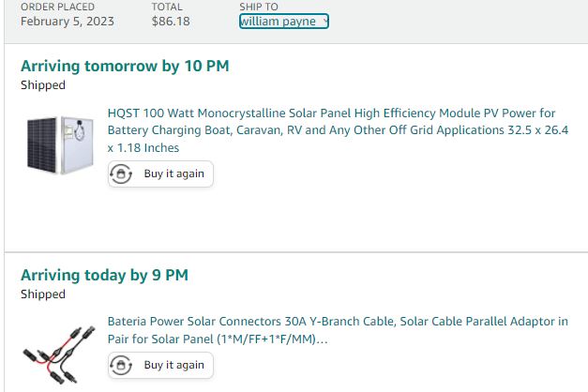The height and width of the screenshot is (392, 588).
Task: Click the Shipped status under Arriving tomorrow
Action: click(x=43, y=85)
